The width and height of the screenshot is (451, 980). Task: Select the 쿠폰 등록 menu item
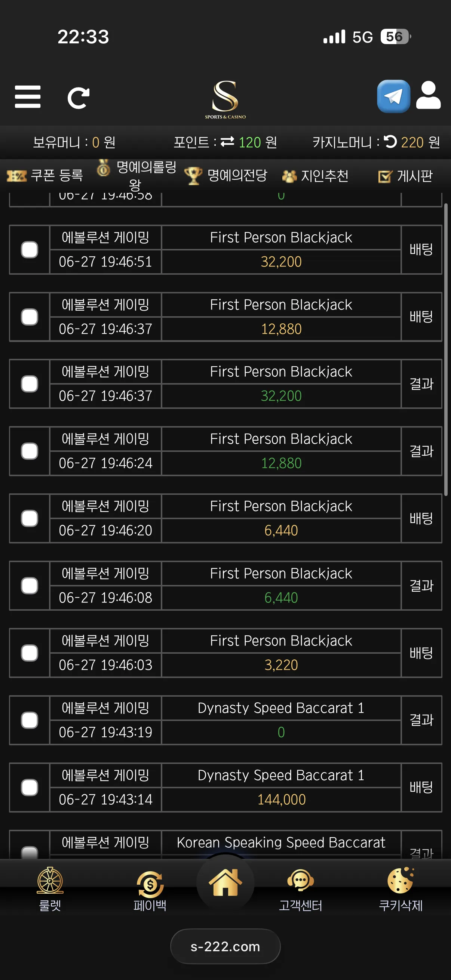[45, 175]
